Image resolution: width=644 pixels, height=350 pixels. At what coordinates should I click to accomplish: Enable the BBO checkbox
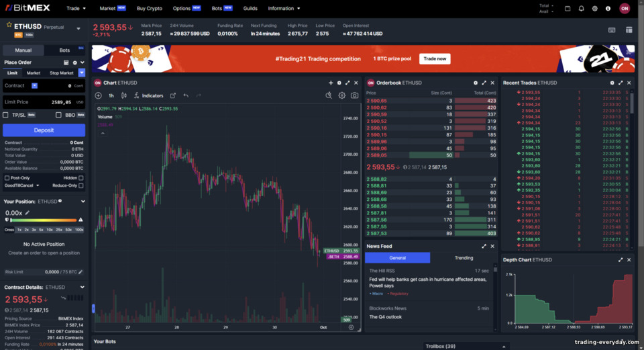coord(58,115)
